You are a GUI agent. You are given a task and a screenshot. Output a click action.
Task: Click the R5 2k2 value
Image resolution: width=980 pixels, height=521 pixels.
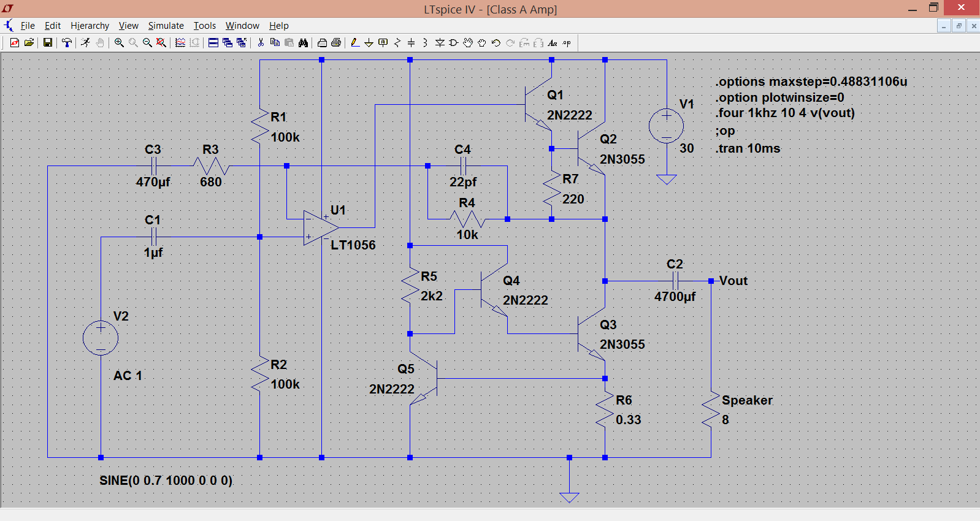click(432, 296)
